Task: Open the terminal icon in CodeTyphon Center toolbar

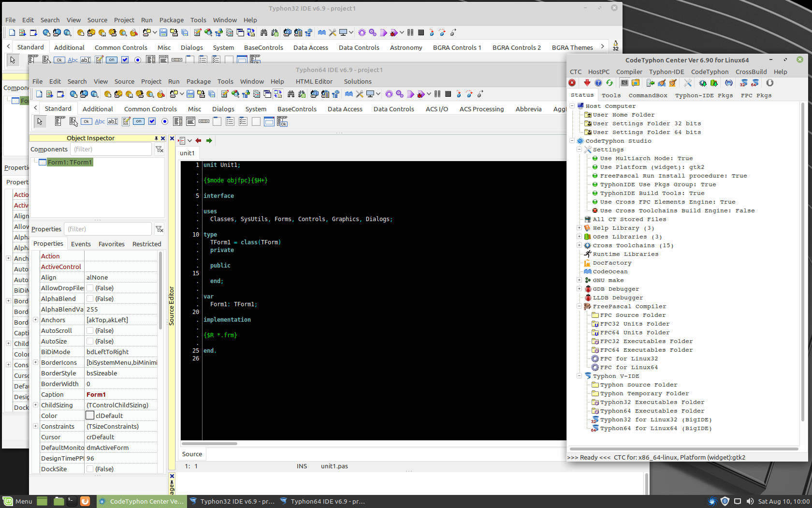Action: (x=624, y=83)
